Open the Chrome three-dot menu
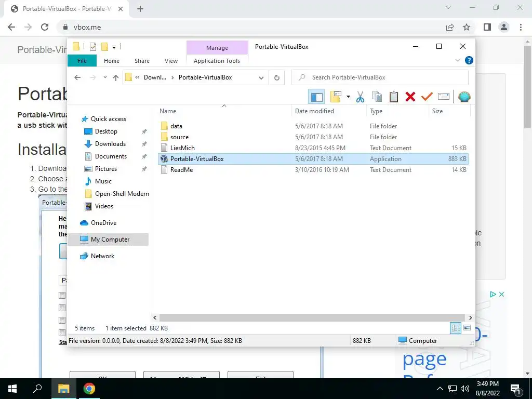 tap(521, 27)
